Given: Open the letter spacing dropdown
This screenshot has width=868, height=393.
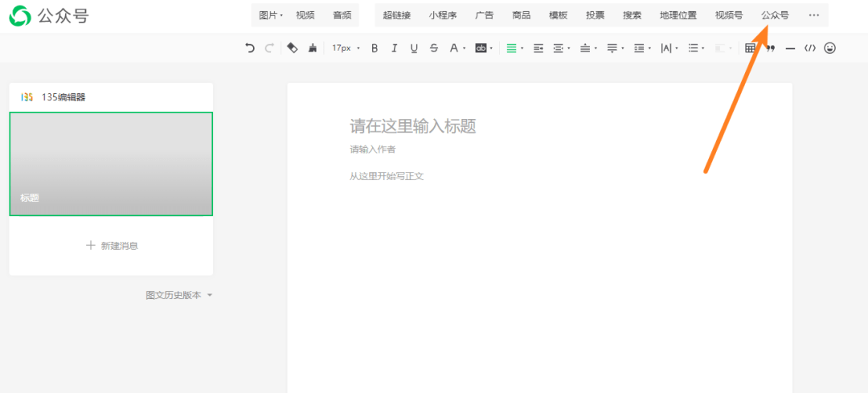Looking at the screenshot, I should click(669, 48).
